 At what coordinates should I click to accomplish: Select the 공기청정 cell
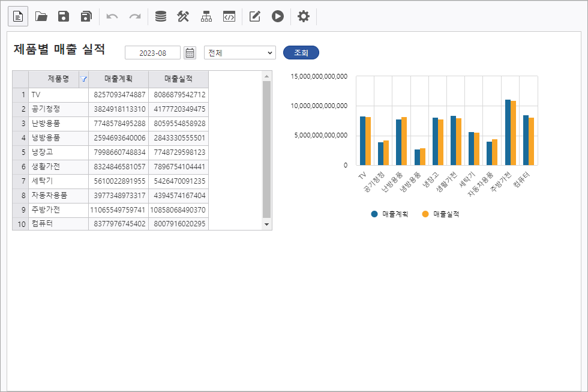(59, 109)
